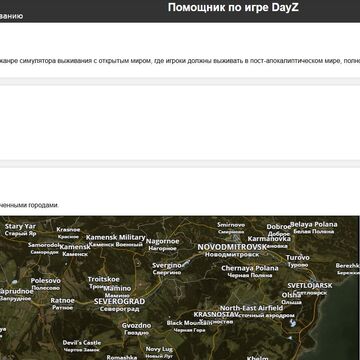Click the 'Turovo' village label
The width and height of the screenshot is (360, 360).
point(298,258)
